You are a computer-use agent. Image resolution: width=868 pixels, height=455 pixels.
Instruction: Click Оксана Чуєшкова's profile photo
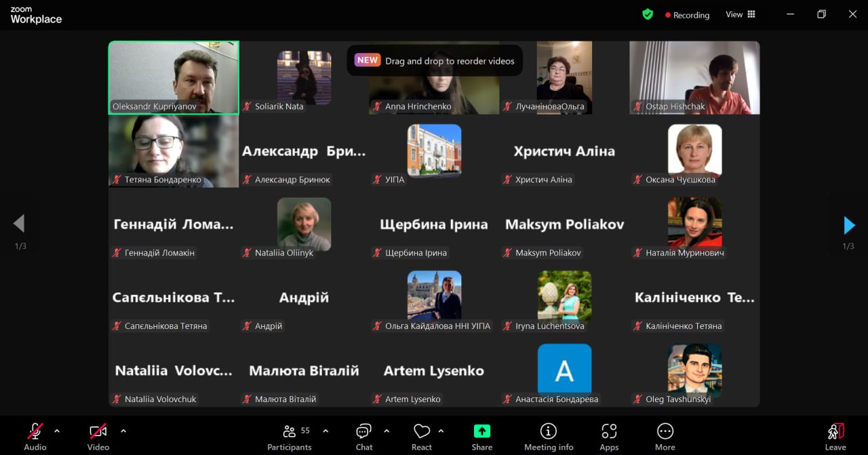(x=694, y=151)
